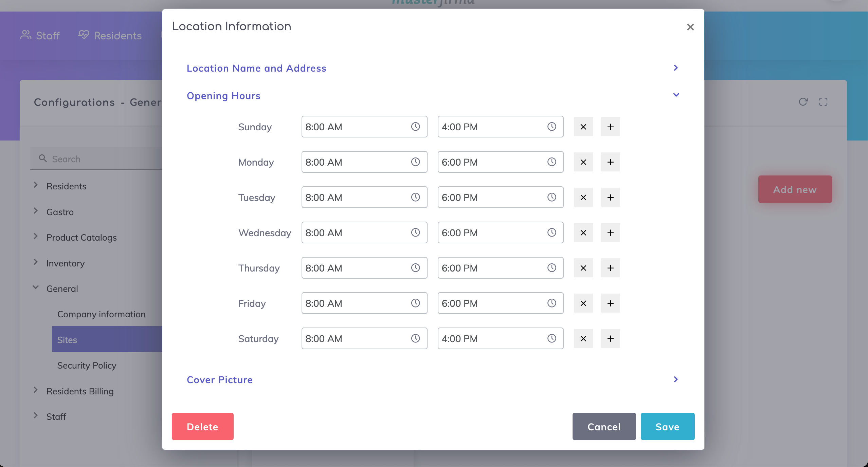868x467 pixels.
Task: Add time slot for Wednesday
Action: coord(610,232)
